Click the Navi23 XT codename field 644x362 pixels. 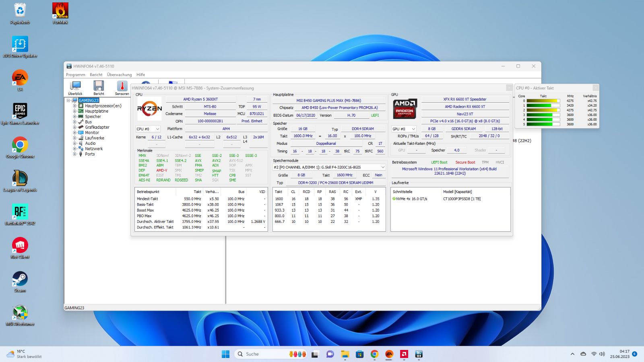point(465,114)
